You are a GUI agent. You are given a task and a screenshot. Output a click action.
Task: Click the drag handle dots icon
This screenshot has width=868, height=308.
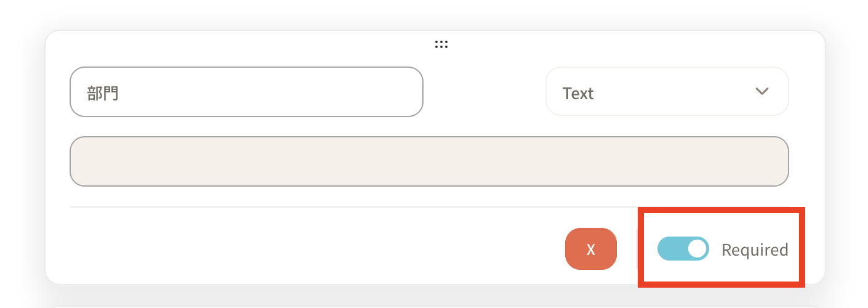pyautogui.click(x=441, y=44)
